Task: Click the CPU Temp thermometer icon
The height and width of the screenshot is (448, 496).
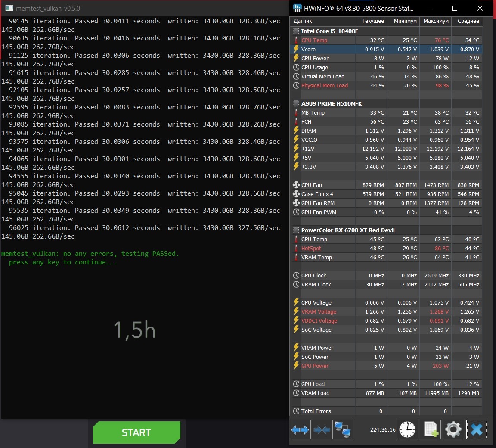Action: coord(296,40)
